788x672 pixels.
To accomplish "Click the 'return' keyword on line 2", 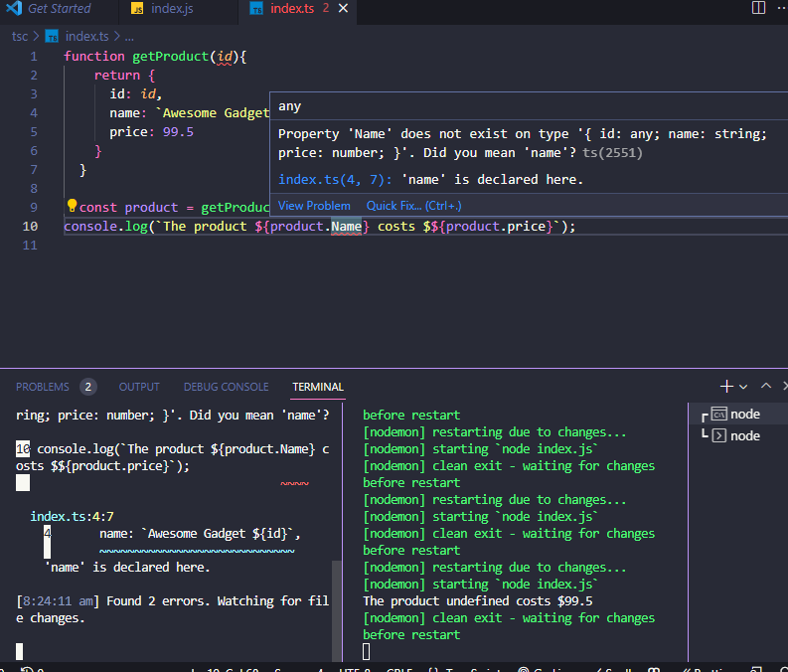I will [x=117, y=76].
